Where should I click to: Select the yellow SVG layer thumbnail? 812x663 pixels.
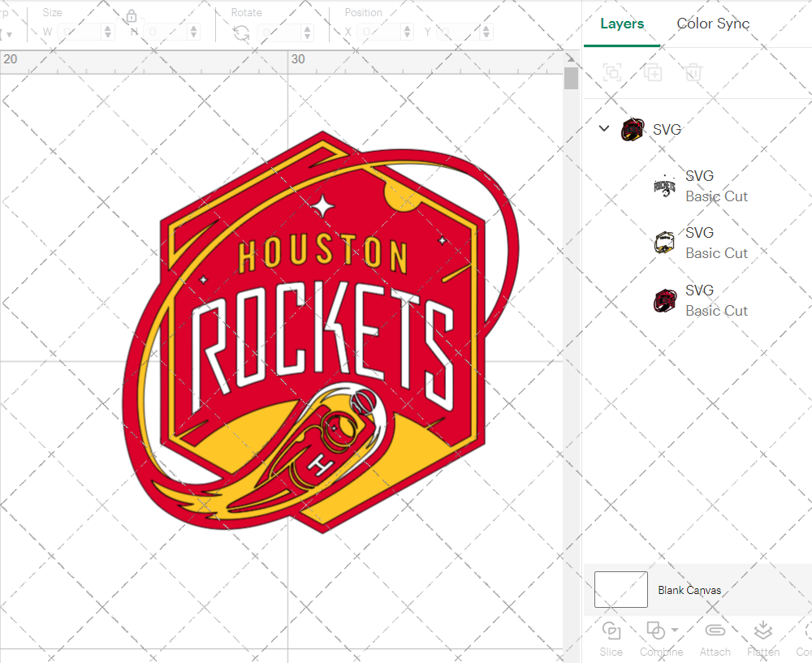(x=664, y=243)
